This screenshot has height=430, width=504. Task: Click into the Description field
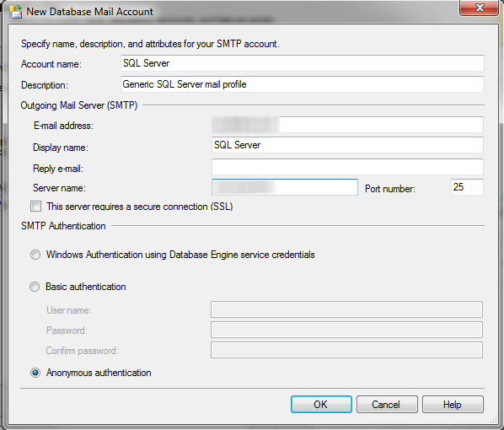pyautogui.click(x=302, y=84)
